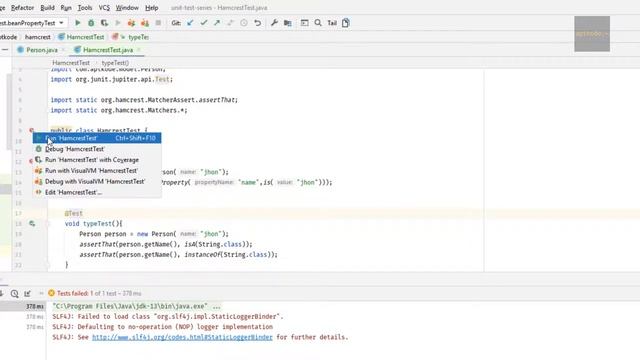Screen dimensions: 640x360
Task: Close the HamcrestTest.java tab
Action: pos(139,50)
